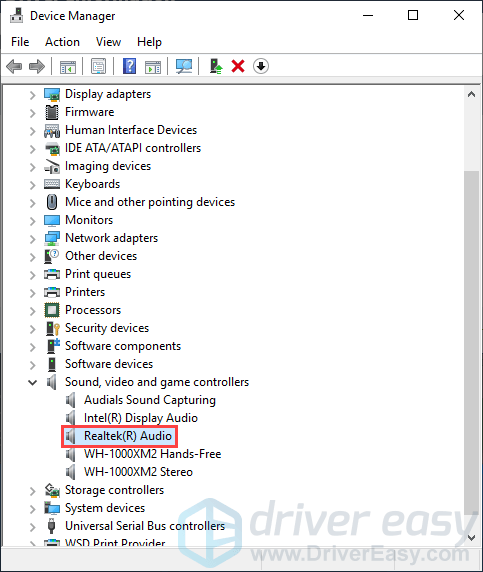Select Realtek(R) Audio device

click(128, 436)
